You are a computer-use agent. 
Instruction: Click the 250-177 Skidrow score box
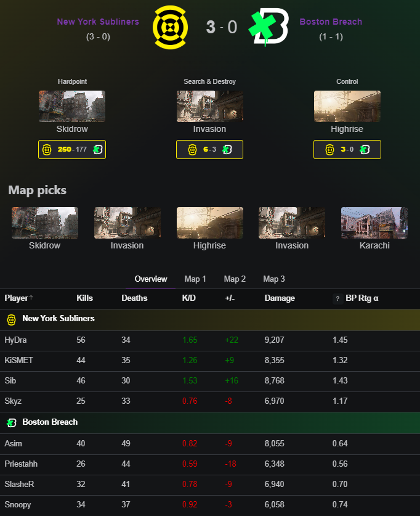72,149
